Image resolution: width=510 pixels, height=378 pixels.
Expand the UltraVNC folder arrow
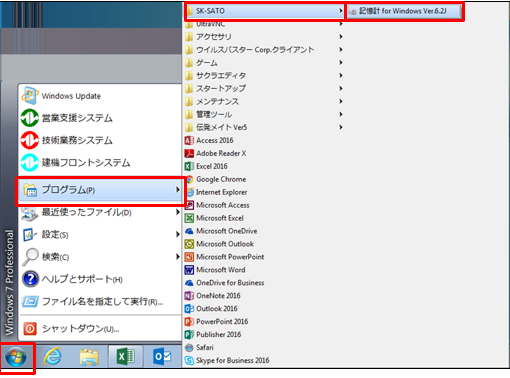coord(340,24)
